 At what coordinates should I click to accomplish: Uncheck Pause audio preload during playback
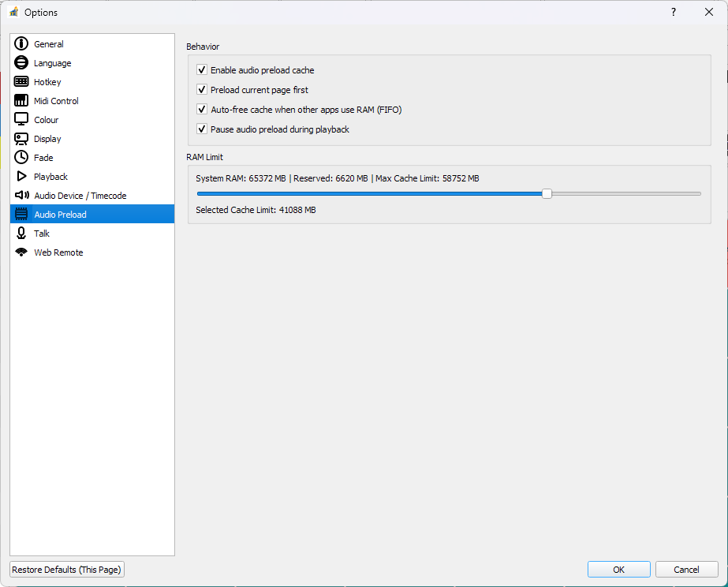(x=202, y=128)
